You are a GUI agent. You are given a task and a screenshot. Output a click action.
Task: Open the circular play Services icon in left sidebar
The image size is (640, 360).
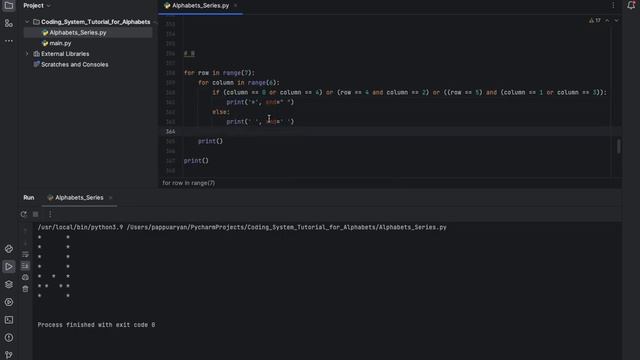pyautogui.click(x=9, y=302)
